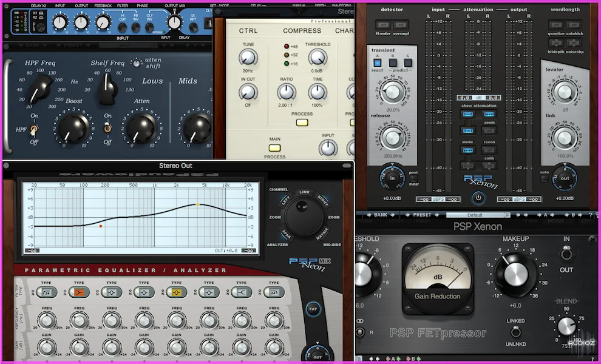Toggle FETpressor LINKED/UNLNKD switch
This screenshot has width=601, height=364.
[516, 331]
